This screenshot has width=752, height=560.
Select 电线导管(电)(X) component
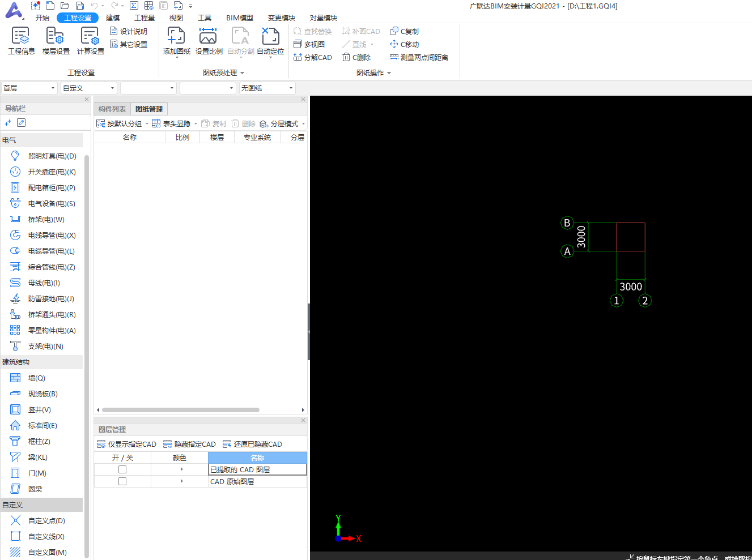43,235
